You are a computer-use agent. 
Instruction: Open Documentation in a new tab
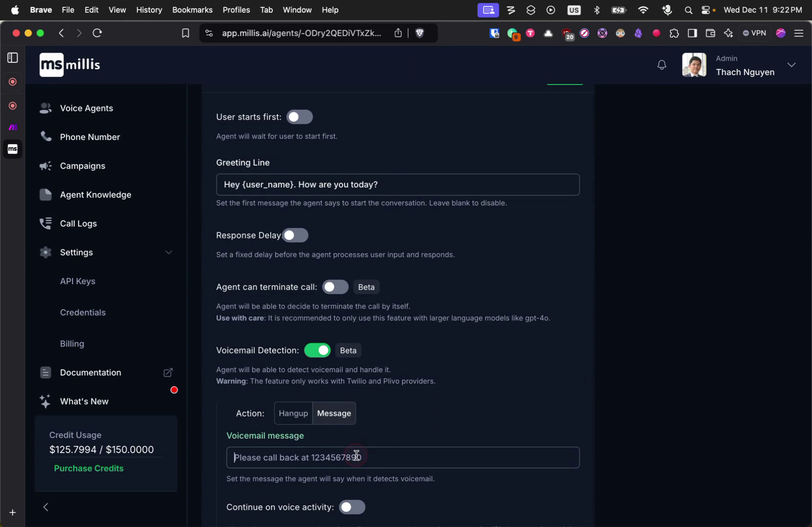coord(168,373)
